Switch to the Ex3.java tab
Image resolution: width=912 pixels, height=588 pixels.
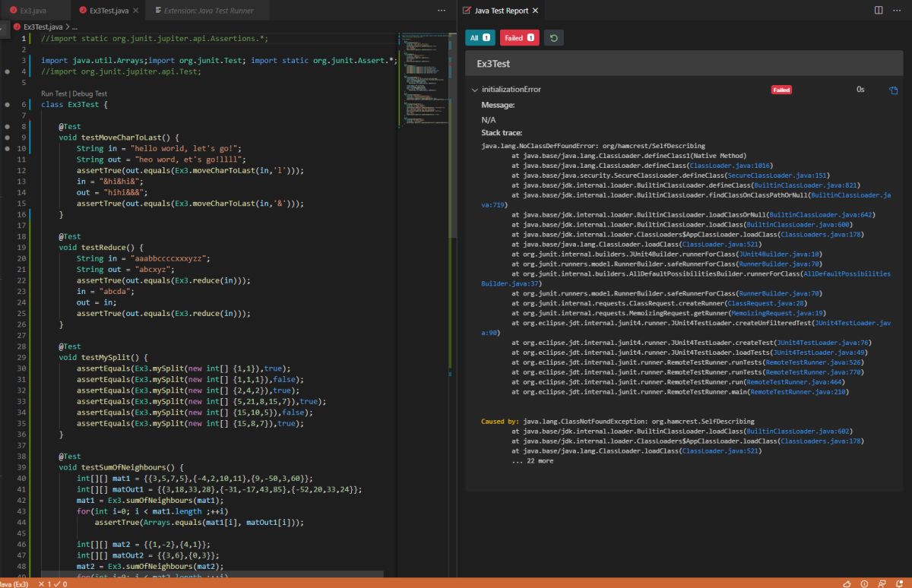click(x=33, y=11)
